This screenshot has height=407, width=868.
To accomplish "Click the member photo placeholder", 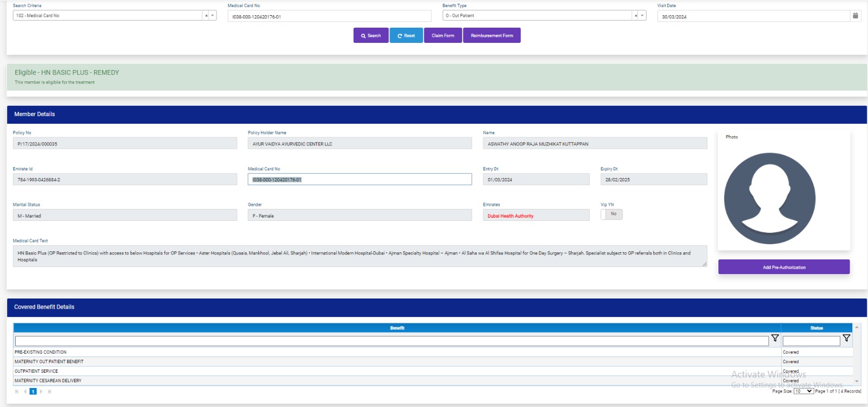I will click(769, 199).
